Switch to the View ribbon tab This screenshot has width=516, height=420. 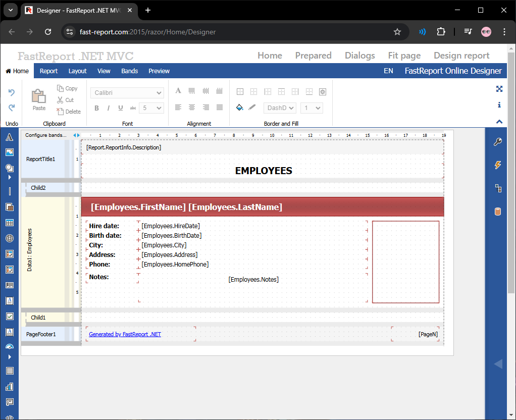[x=104, y=71]
